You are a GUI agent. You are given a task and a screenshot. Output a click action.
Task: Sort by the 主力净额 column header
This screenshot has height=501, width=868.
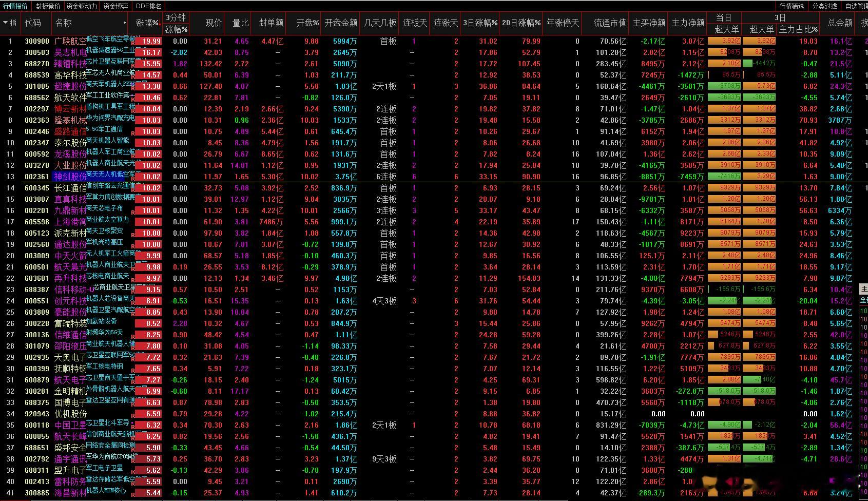click(688, 23)
